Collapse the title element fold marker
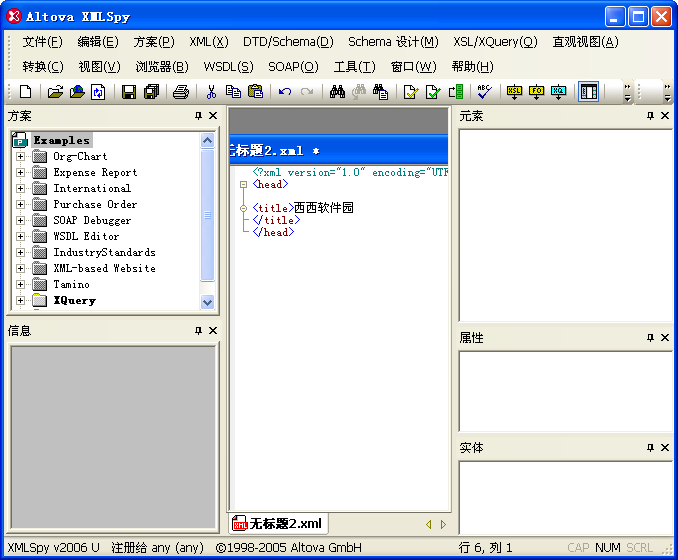 [243, 208]
